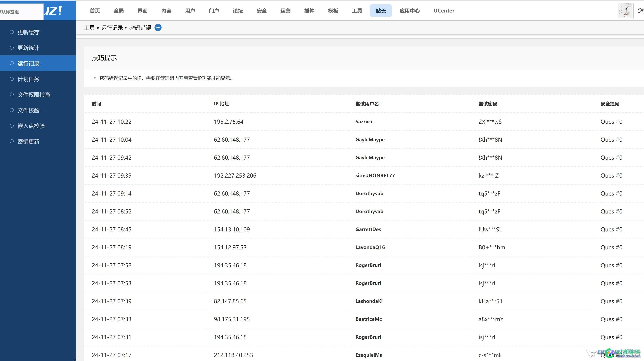Click IP address 98.175.31.195
This screenshot has height=361, width=644.
(x=232, y=319)
